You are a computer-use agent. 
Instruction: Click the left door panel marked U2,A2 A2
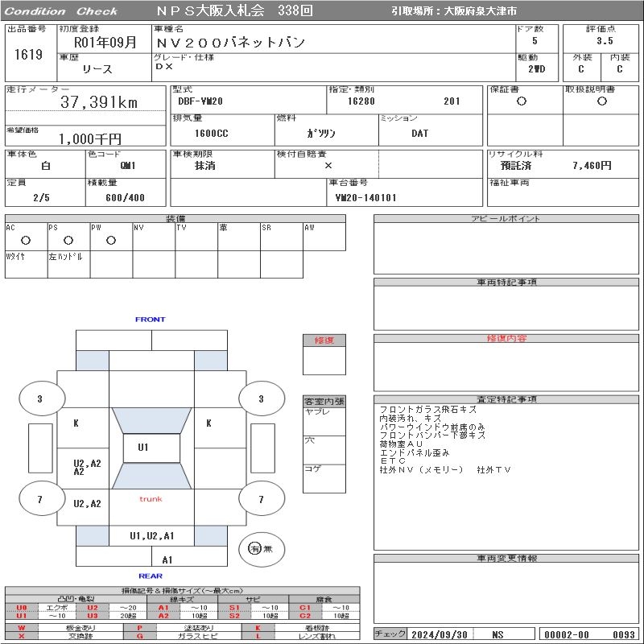click(87, 466)
